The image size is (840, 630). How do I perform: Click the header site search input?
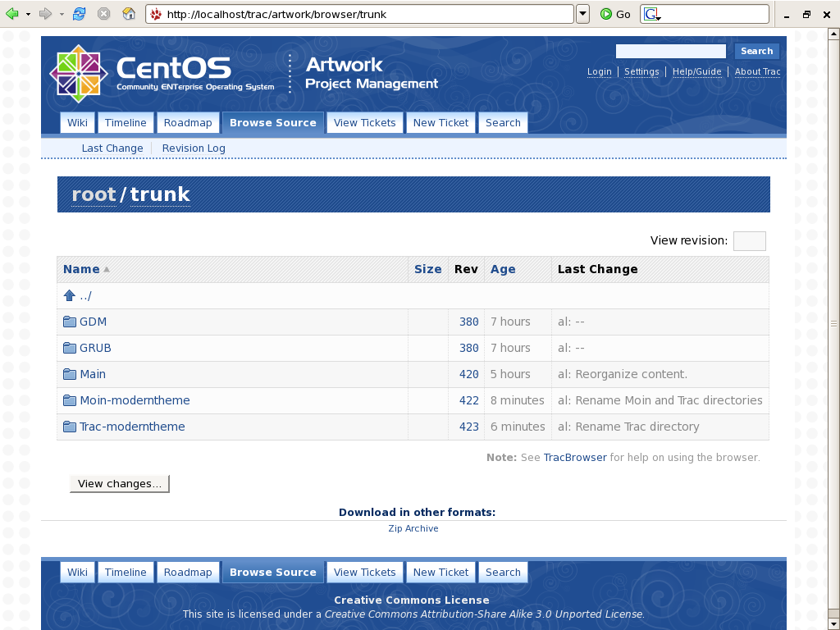(x=671, y=51)
